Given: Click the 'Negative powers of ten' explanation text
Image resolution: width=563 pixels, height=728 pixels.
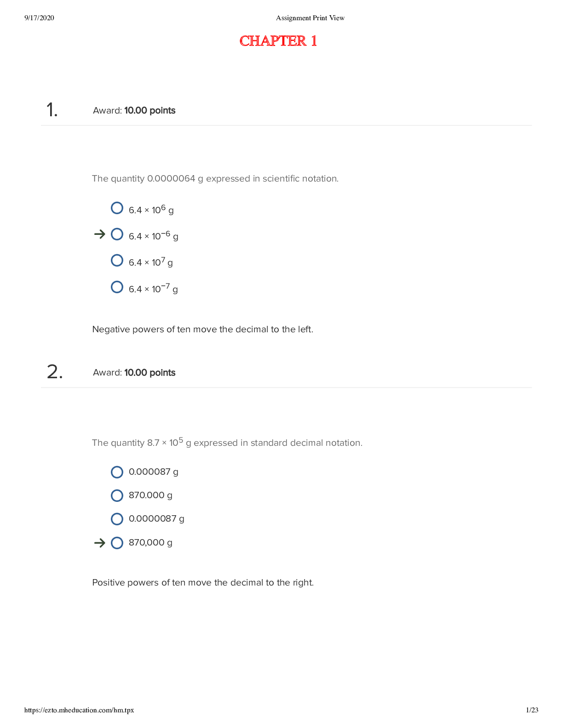Looking at the screenshot, I should 202,330.
